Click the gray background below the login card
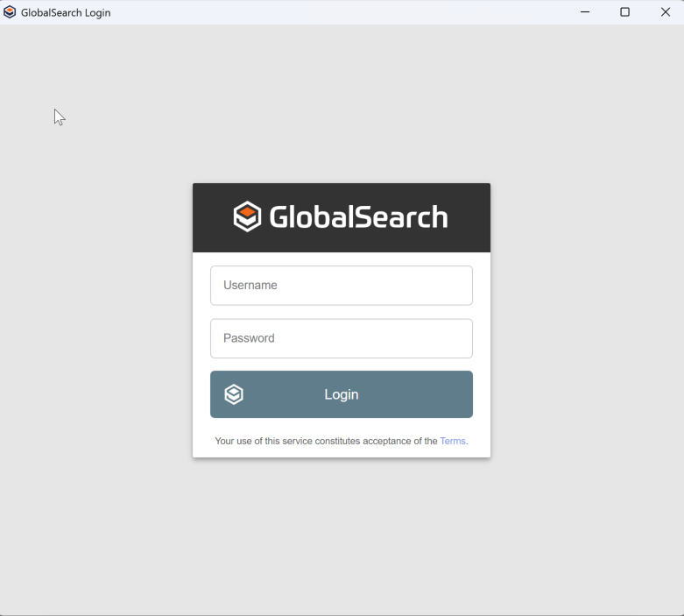Viewport: 684px width, 616px height. (x=342, y=535)
